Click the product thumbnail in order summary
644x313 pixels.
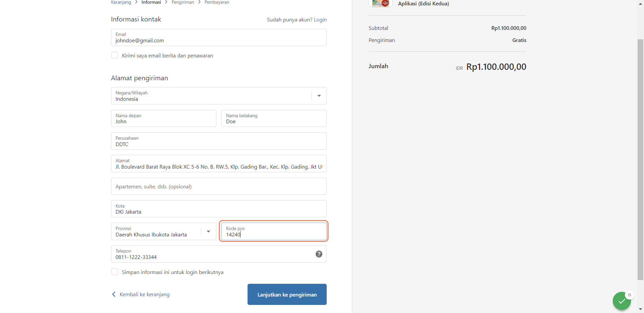[381, 3]
